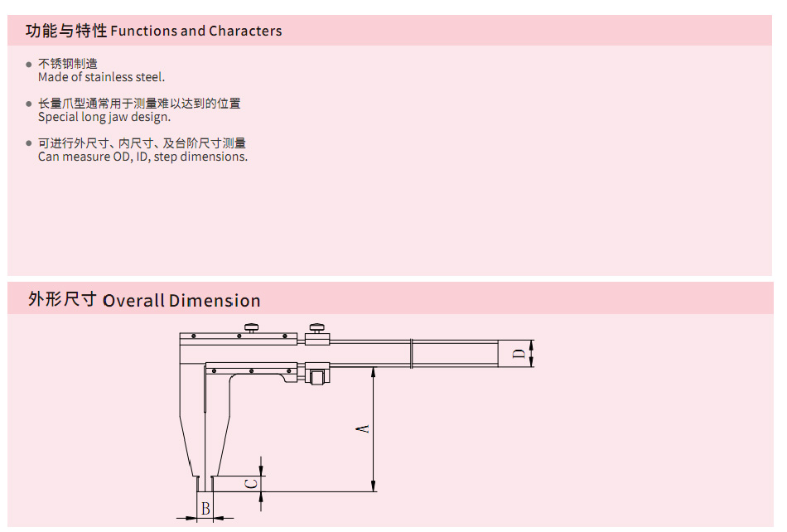Click the bullet before 可进行外尺寸 line
The image size is (787, 532).
coord(29,143)
